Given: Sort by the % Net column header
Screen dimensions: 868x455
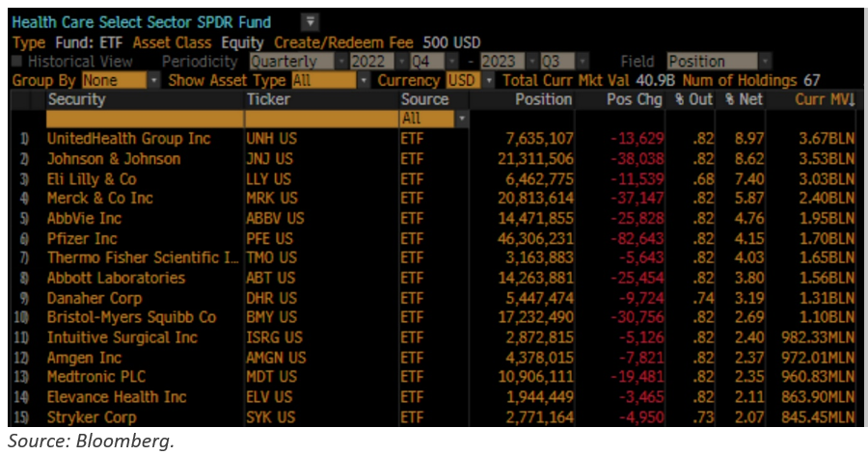Looking at the screenshot, I should coord(744,99).
